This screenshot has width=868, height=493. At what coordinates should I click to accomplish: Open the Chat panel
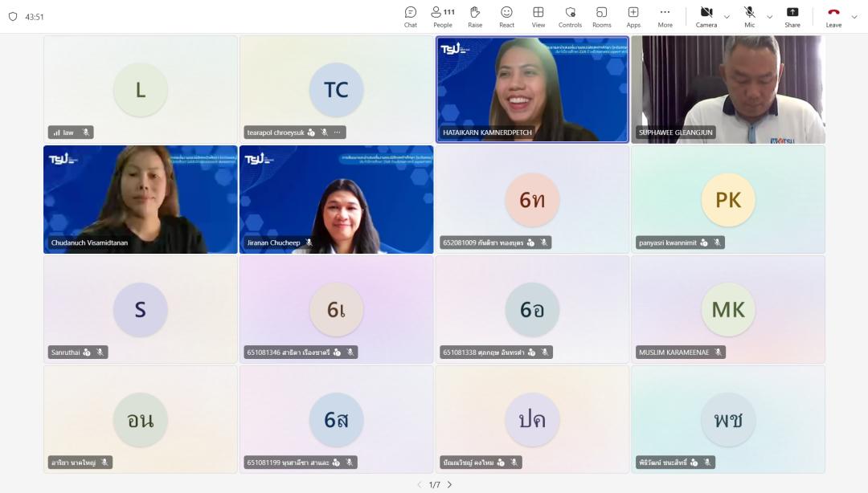[x=410, y=16]
